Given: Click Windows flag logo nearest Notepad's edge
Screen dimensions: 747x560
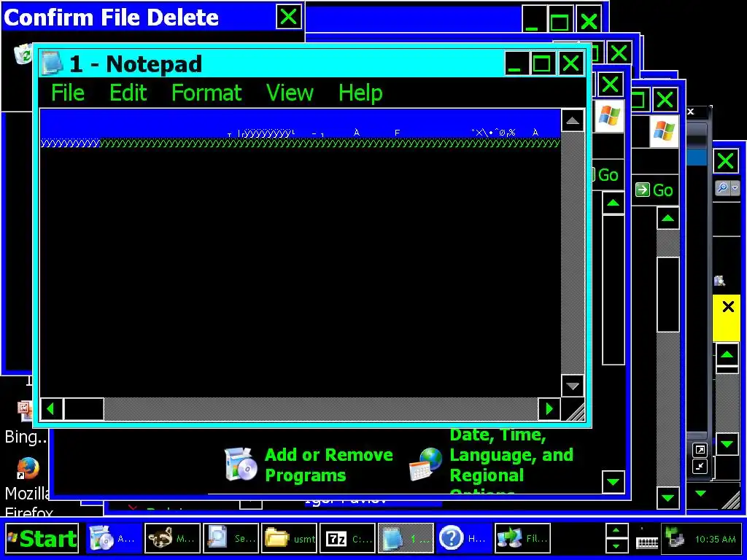Looking at the screenshot, I should click(609, 116).
